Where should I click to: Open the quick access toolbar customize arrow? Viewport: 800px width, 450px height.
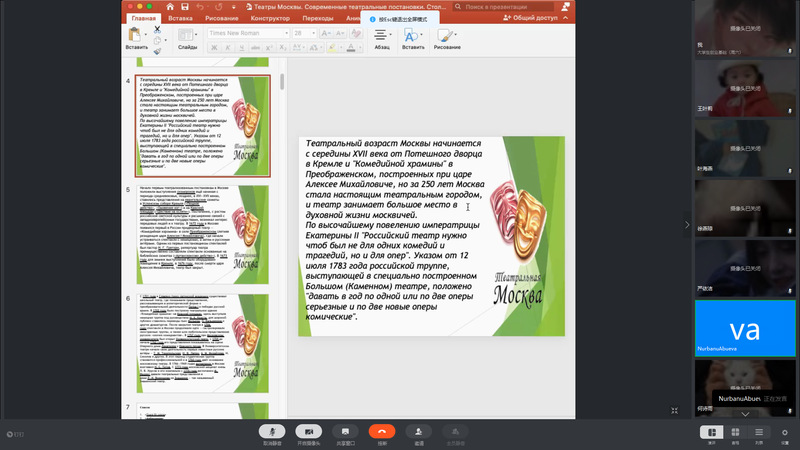(234, 7)
